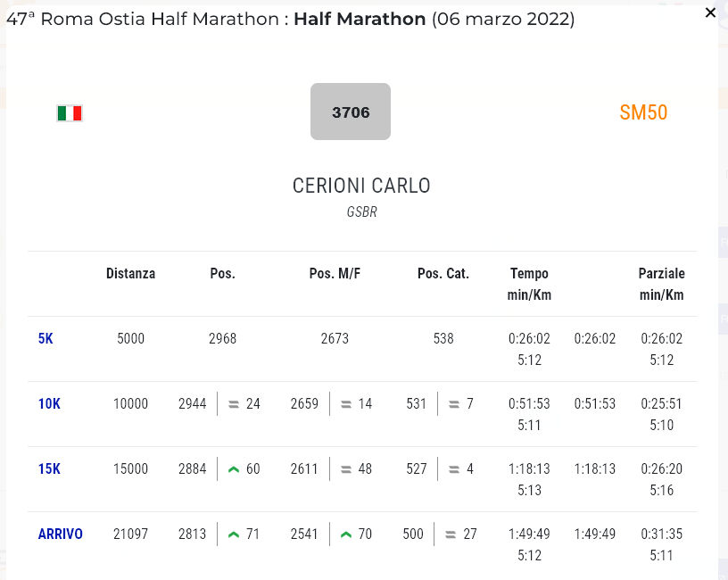Click the green up arrow beside 70
The height and width of the screenshot is (580, 728).
(x=346, y=534)
